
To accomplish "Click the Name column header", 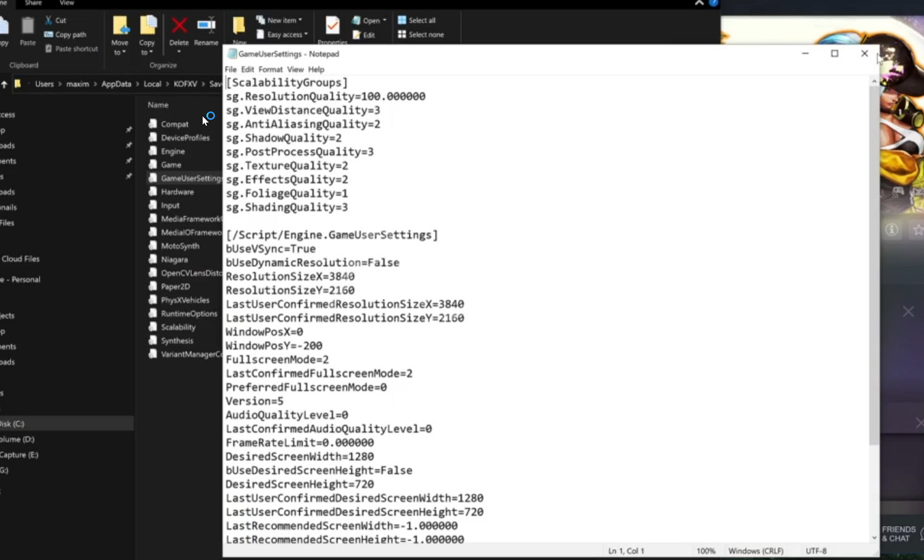I will 158,105.
